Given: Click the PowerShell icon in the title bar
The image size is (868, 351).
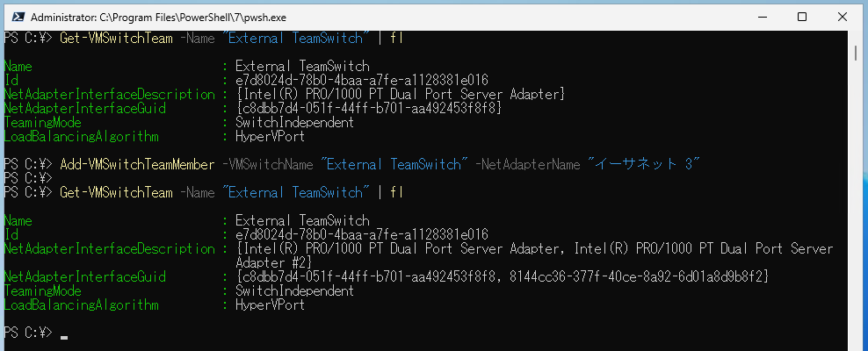Looking at the screenshot, I should 17,17.
